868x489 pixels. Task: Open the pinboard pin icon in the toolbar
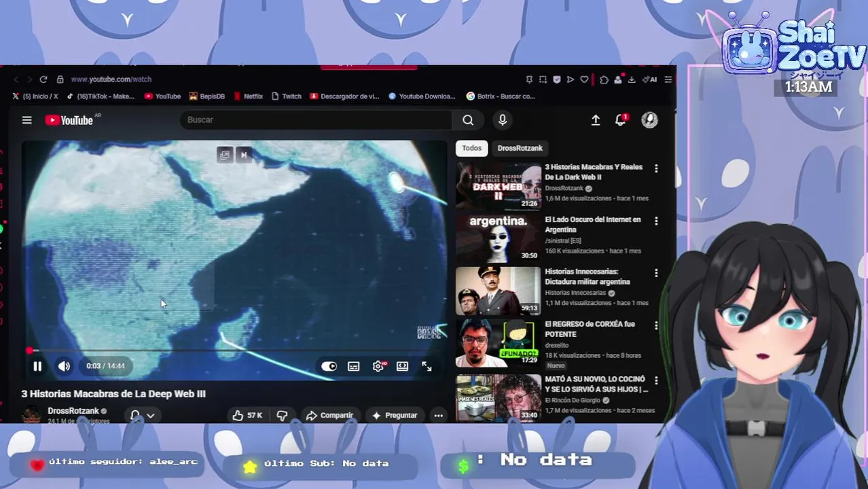529,79
